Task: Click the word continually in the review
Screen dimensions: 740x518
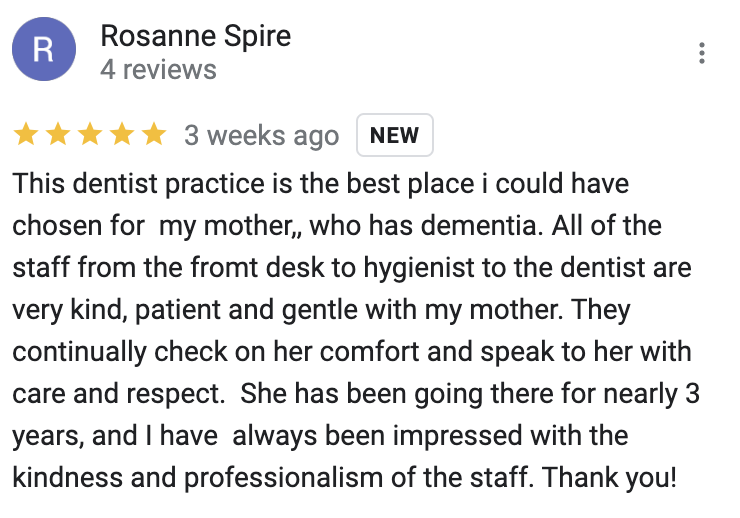Action: (80, 352)
